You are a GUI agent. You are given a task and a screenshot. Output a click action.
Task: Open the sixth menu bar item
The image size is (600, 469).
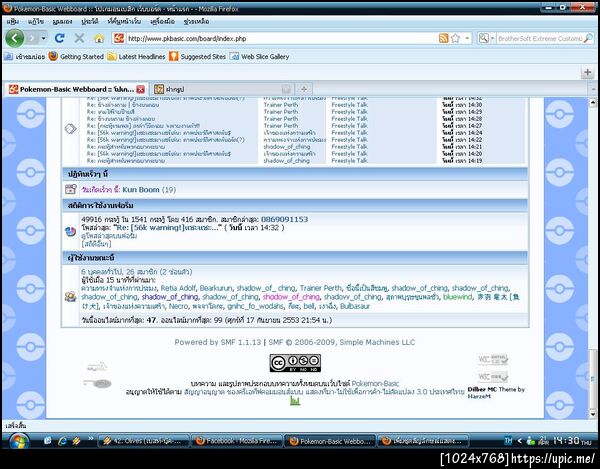(x=163, y=21)
